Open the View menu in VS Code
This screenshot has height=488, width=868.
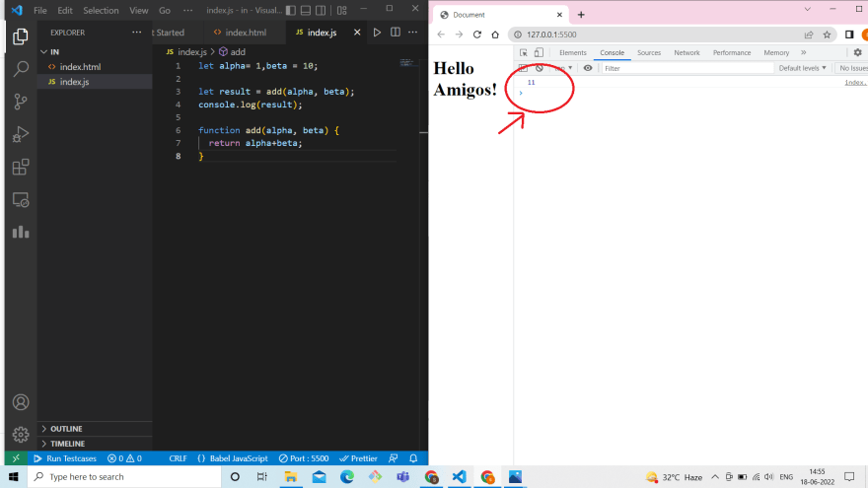(138, 11)
